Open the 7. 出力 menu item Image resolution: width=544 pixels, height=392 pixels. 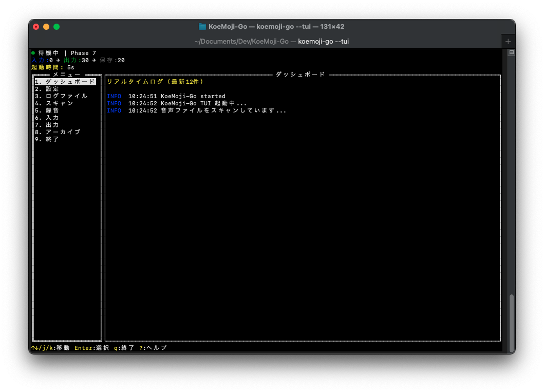47,125
